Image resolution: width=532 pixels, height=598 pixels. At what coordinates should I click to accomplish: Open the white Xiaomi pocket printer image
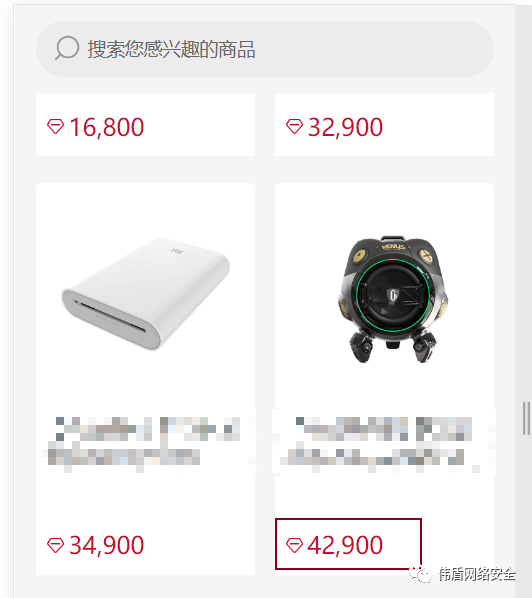(145, 294)
